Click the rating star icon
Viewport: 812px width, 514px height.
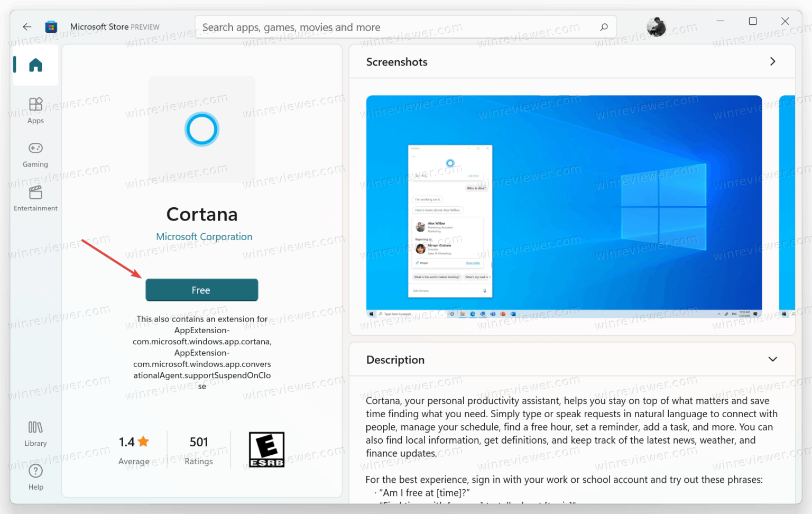click(x=143, y=441)
